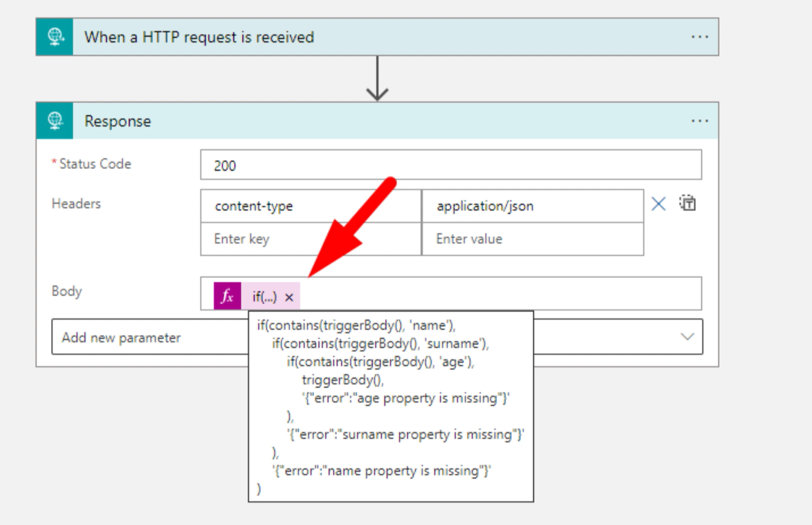
Task: Click the if-expression preview tooltip
Action: [391, 407]
